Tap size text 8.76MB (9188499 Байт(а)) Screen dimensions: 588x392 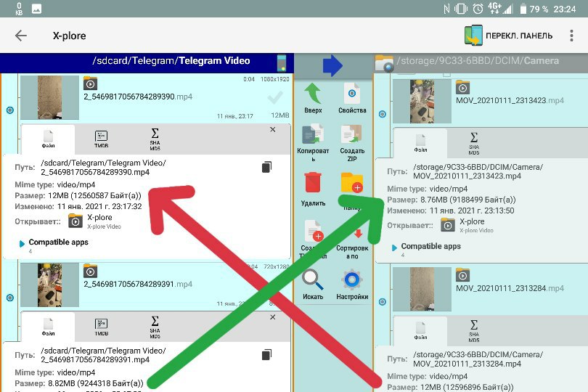(467, 200)
